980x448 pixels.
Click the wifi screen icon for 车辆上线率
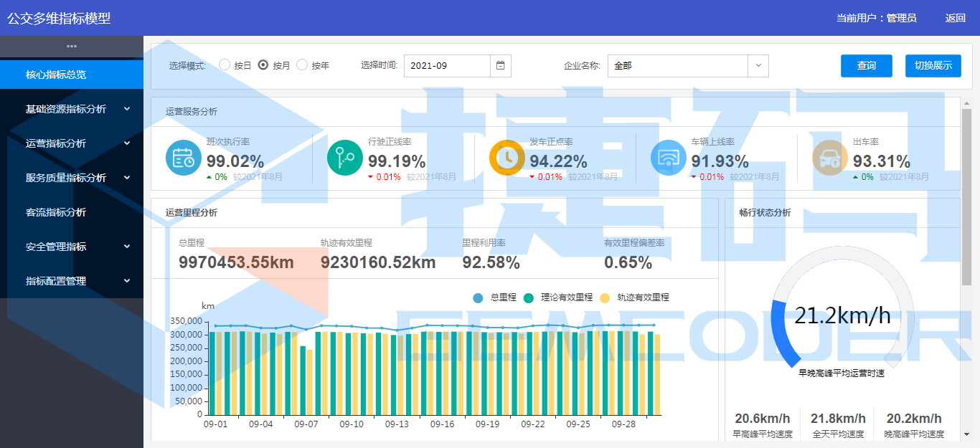click(669, 158)
